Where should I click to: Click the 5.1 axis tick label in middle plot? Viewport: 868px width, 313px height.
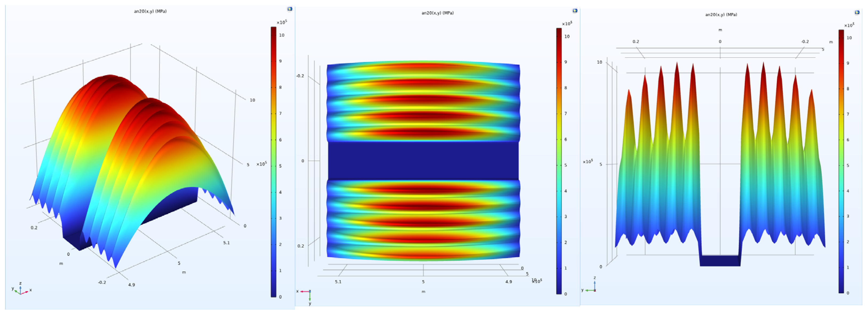coord(338,282)
